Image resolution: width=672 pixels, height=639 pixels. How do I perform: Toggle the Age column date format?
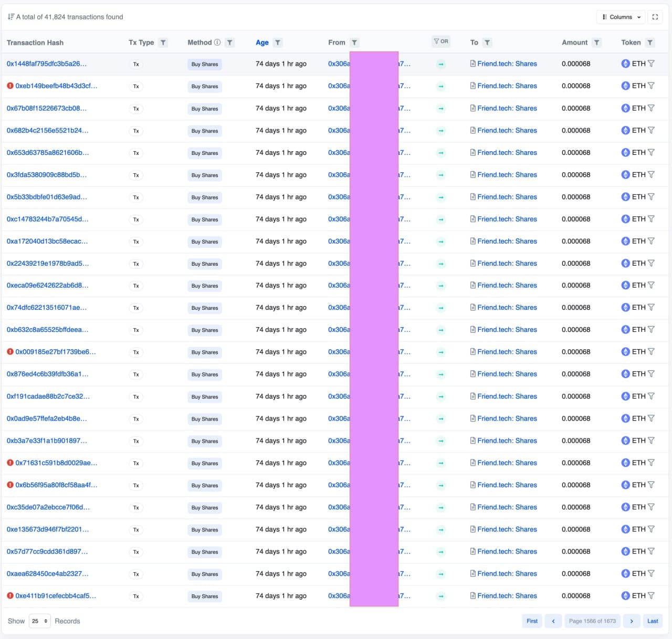pyautogui.click(x=262, y=43)
